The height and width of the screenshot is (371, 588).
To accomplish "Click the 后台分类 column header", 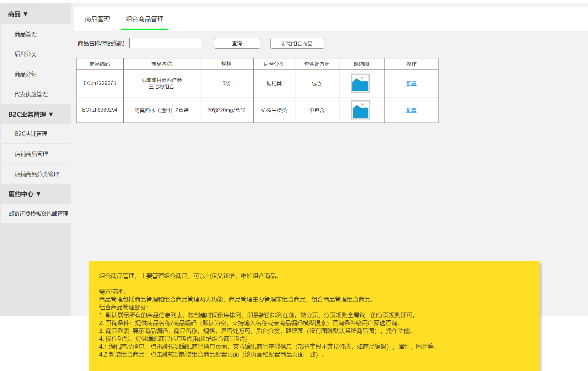I will tap(274, 64).
